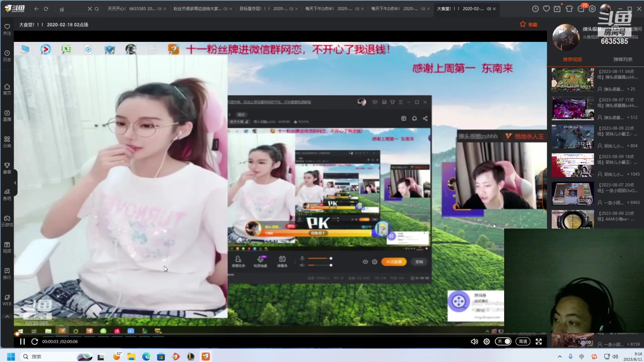Open user avatar in top bar
The width and height of the screenshot is (644, 362).
(605, 9)
